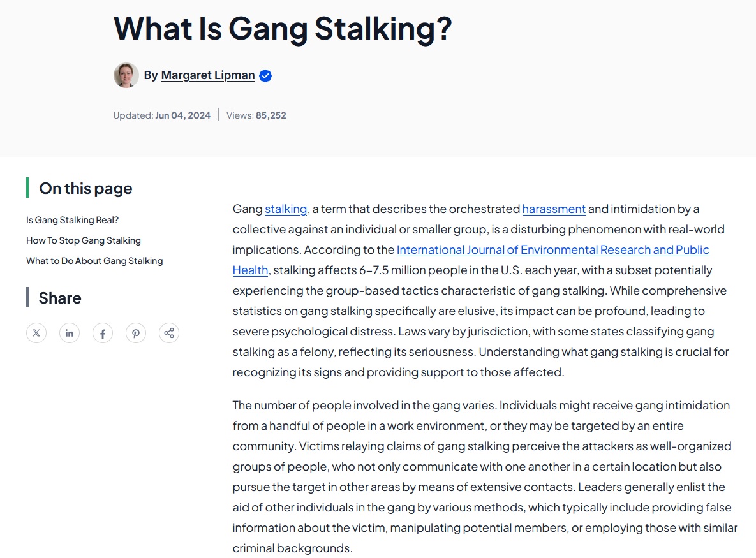Open the "harassment" hyperlink
This screenshot has width=756, height=558.
point(554,209)
